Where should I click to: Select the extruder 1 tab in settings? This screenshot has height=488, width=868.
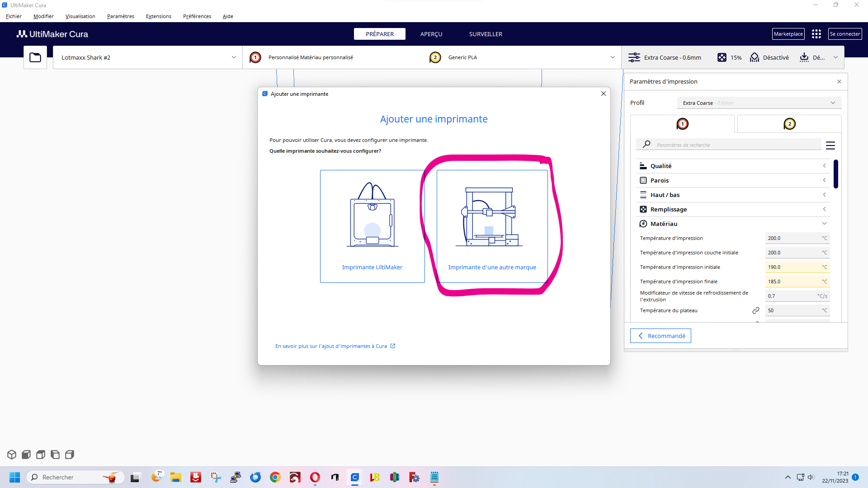682,124
